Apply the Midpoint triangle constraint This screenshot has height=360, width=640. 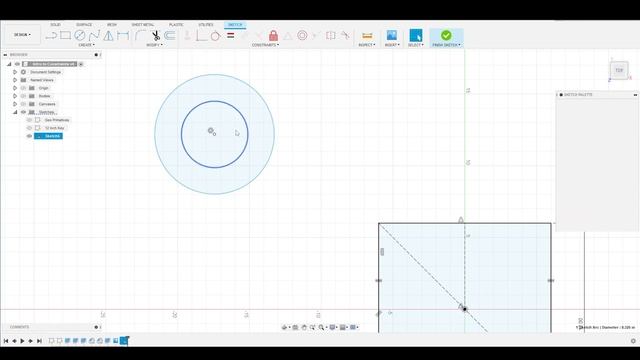(288, 36)
